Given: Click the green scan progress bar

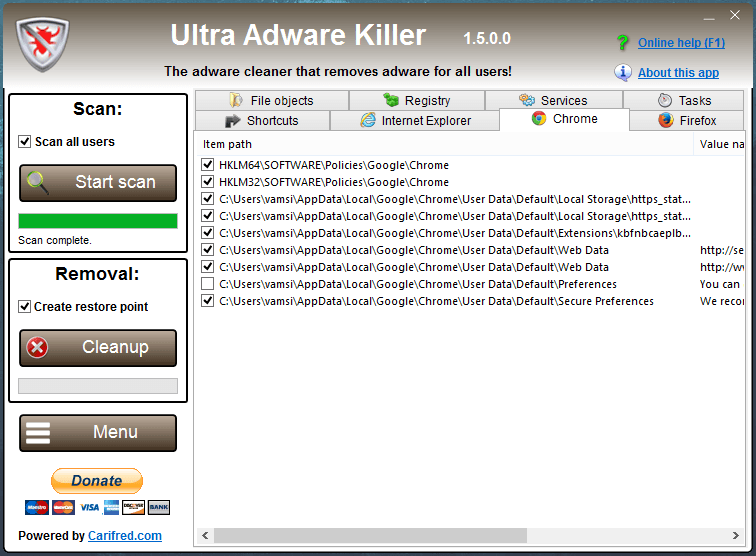Looking at the screenshot, I should pos(98,221).
